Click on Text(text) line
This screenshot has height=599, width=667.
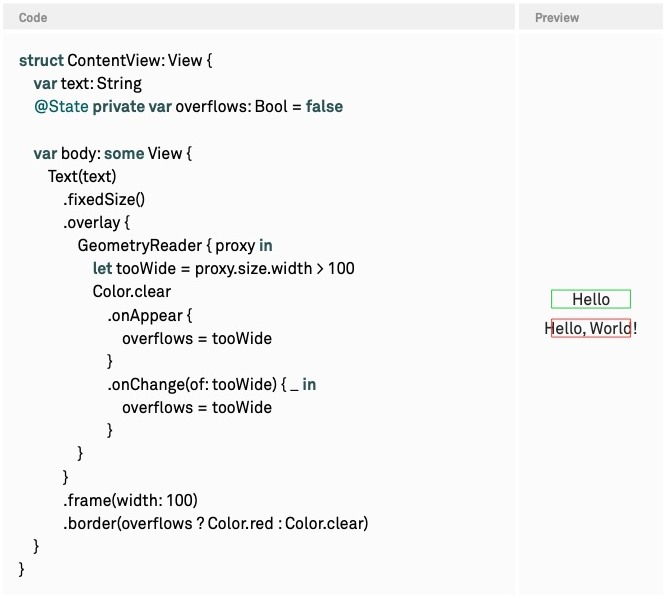tap(82, 176)
